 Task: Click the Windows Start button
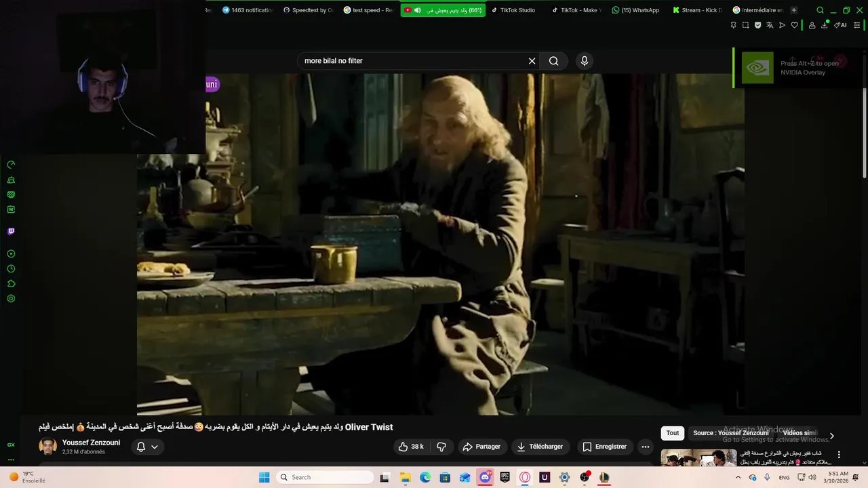click(x=264, y=477)
